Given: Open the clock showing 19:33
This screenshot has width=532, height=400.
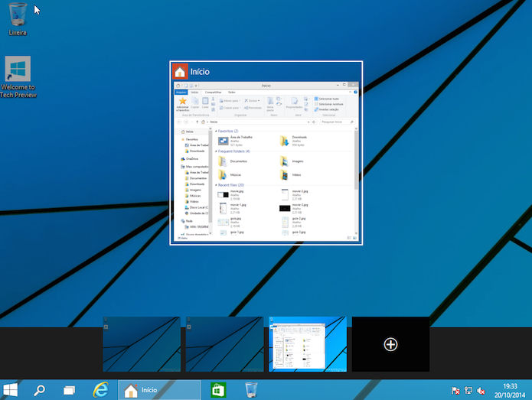Looking at the screenshot, I should (510, 391).
